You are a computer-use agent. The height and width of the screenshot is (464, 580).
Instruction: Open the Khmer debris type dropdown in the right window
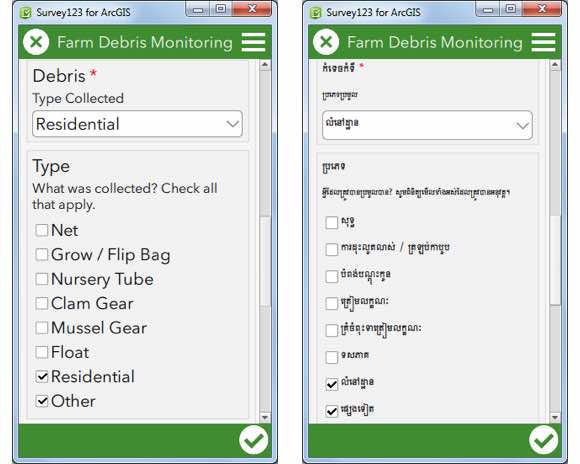coord(427,125)
